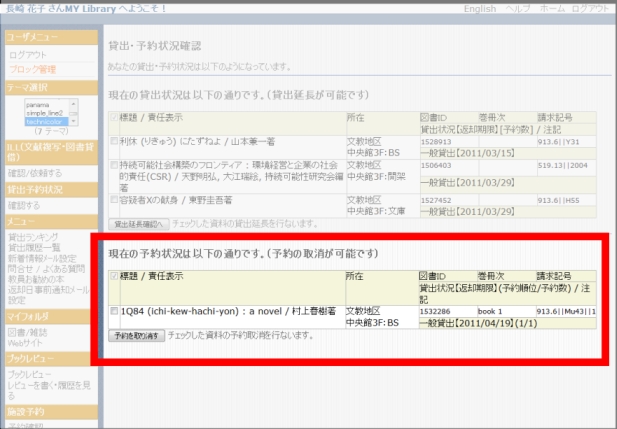The width and height of the screenshot is (617, 429).
Task: Click ログアウト in top right bar
Action: click(x=590, y=9)
